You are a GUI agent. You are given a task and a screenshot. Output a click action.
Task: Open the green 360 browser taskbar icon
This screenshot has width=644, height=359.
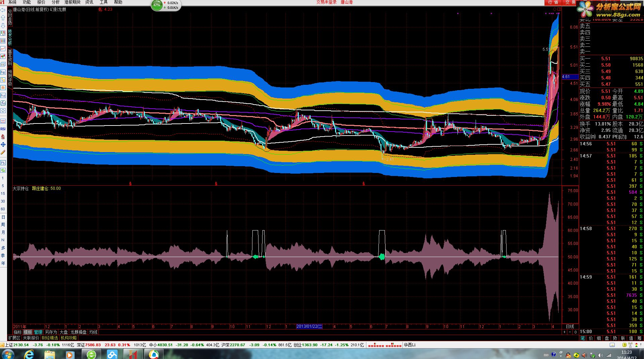pyautogui.click(x=91, y=354)
